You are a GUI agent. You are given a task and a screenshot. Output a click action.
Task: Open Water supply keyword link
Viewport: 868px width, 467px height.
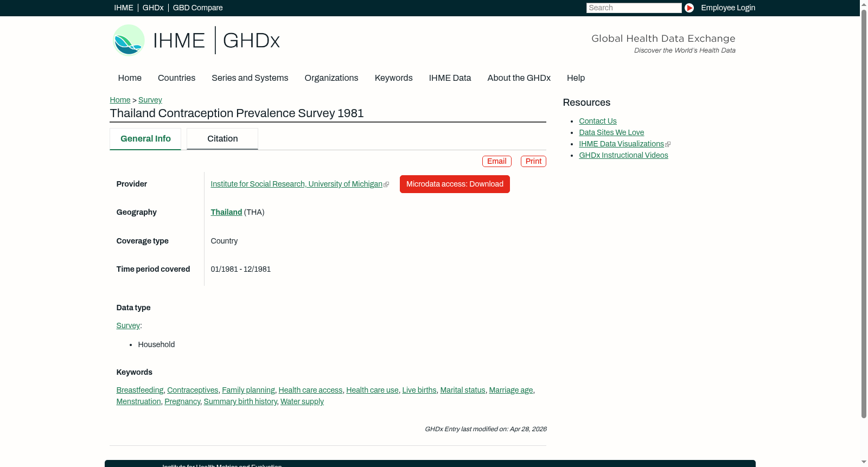302,401
